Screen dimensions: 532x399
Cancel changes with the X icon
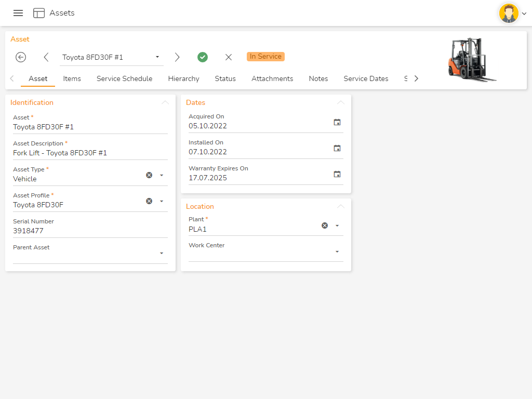point(229,57)
